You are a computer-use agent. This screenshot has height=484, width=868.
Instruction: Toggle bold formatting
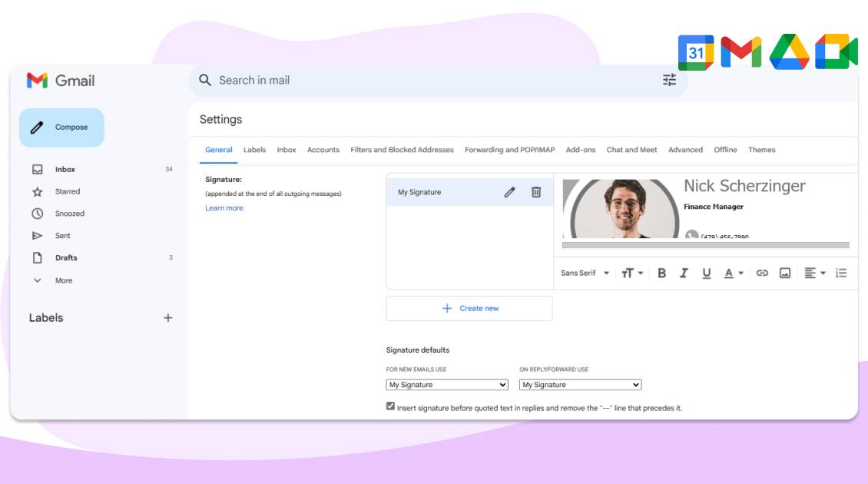click(x=661, y=273)
